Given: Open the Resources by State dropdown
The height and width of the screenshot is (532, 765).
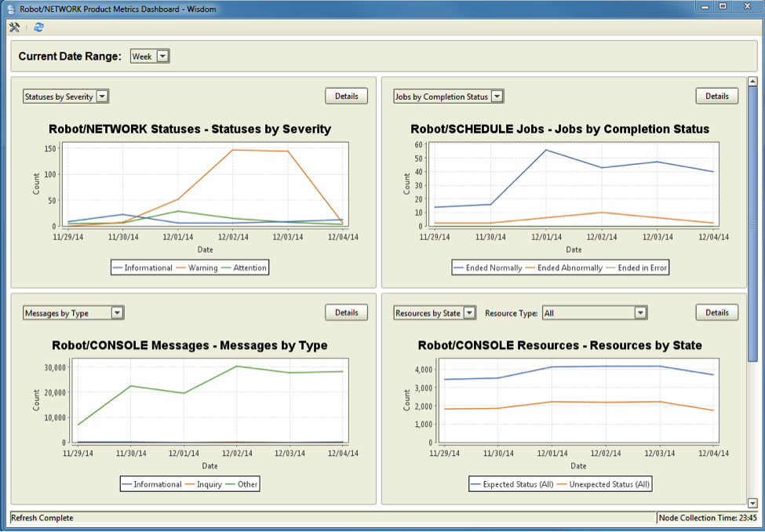Looking at the screenshot, I should click(435, 313).
